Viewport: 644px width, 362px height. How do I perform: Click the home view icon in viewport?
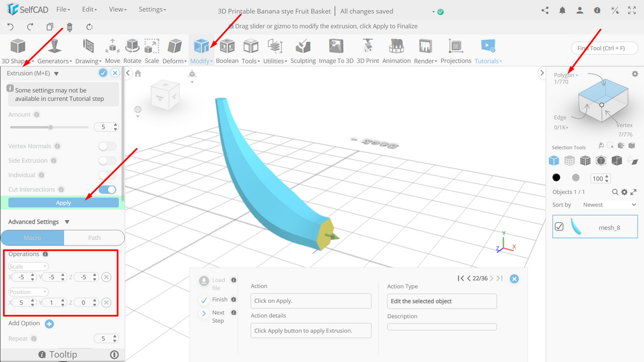138,74
